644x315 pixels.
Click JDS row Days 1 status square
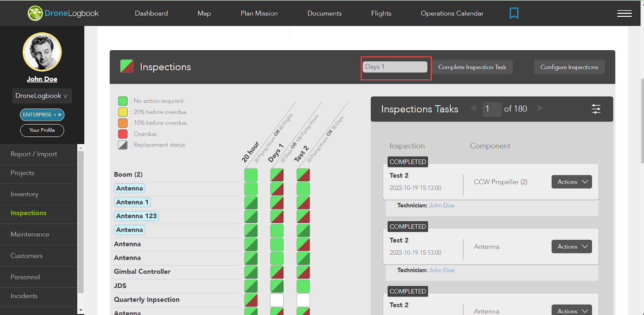point(277,286)
